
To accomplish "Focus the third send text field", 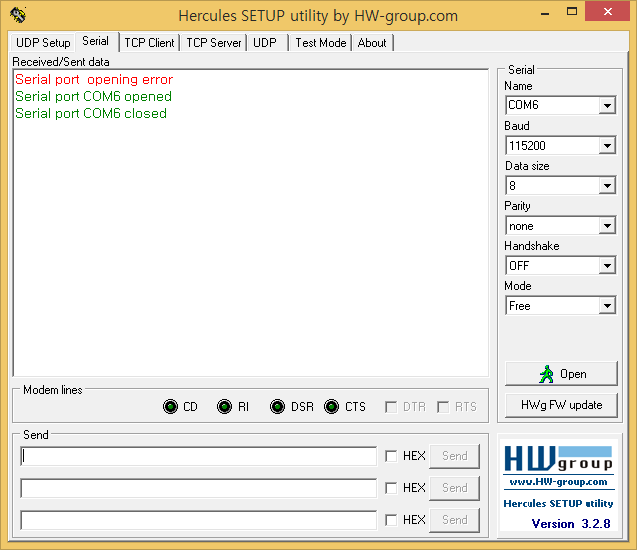I will coord(199,520).
